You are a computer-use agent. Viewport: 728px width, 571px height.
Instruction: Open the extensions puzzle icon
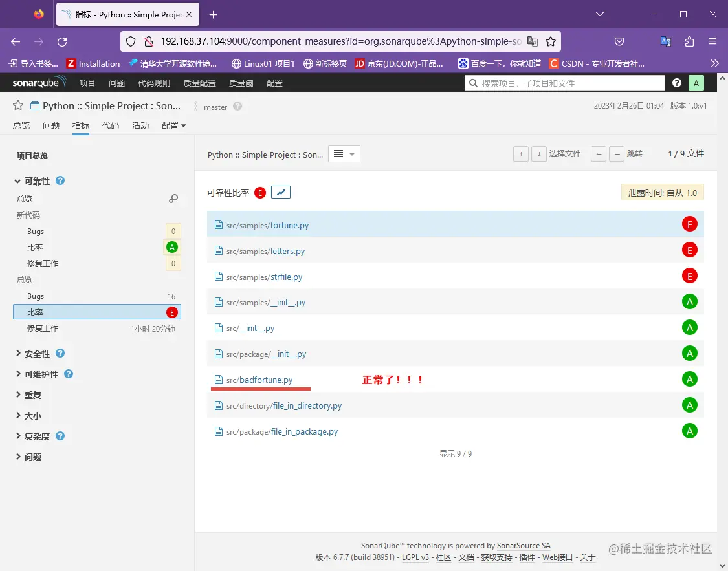coord(689,42)
